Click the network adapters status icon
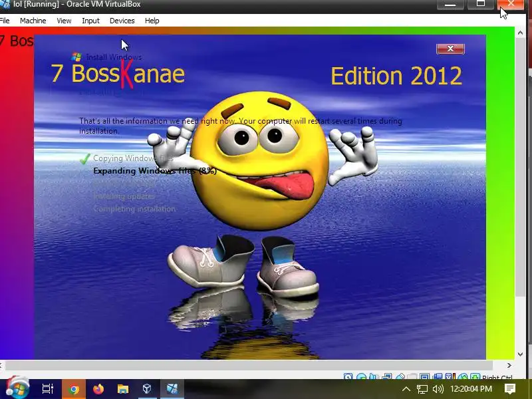 pos(387,376)
